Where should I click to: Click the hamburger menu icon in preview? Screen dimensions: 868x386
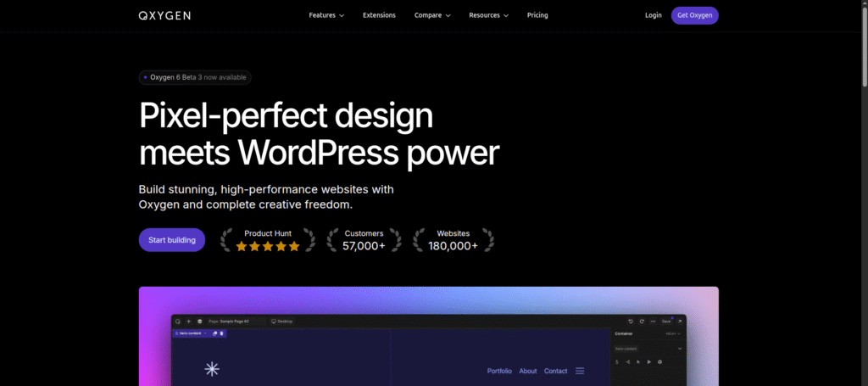click(580, 371)
